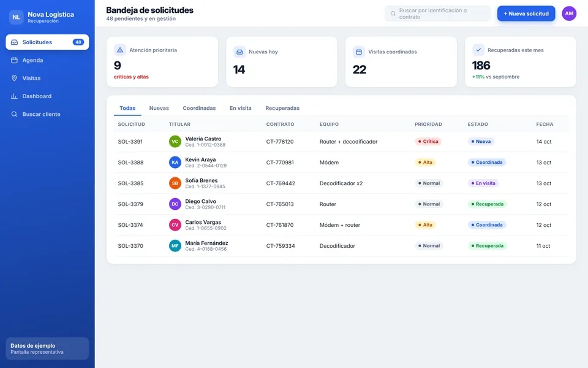Open request SOL-3391 for Valeria Castro
This screenshot has height=368, width=588.
341,142
